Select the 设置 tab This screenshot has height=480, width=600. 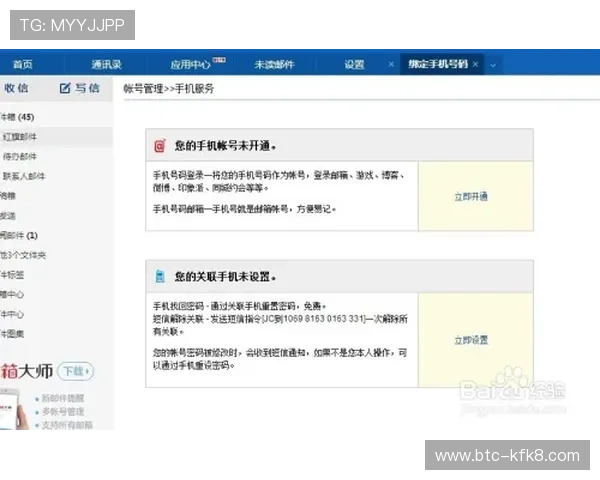(354, 64)
